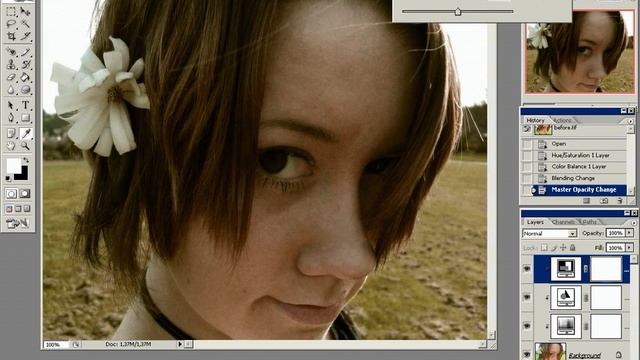Select the Dodge tool

(25, 89)
